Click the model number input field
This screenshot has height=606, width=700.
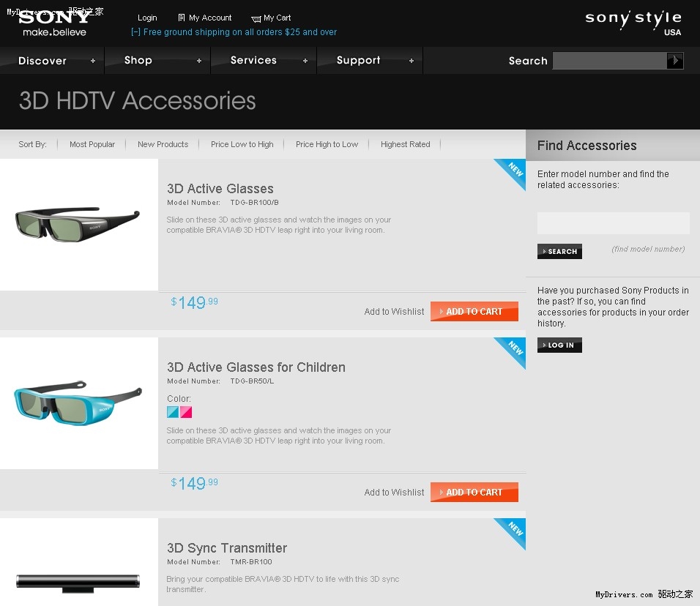pyautogui.click(x=614, y=223)
